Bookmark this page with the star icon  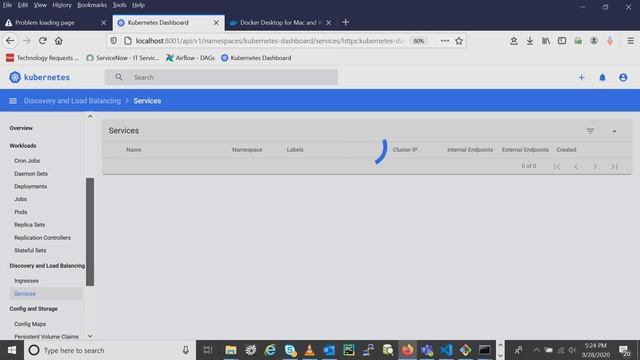click(x=459, y=41)
